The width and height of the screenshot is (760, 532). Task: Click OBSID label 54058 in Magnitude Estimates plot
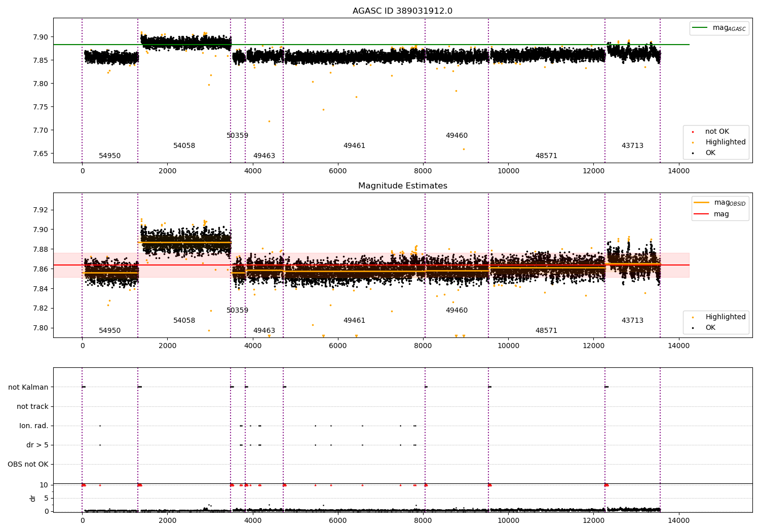point(184,321)
